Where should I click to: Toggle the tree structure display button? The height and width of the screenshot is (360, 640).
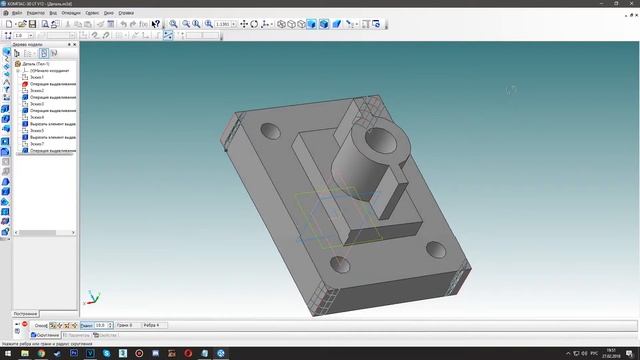(44, 53)
